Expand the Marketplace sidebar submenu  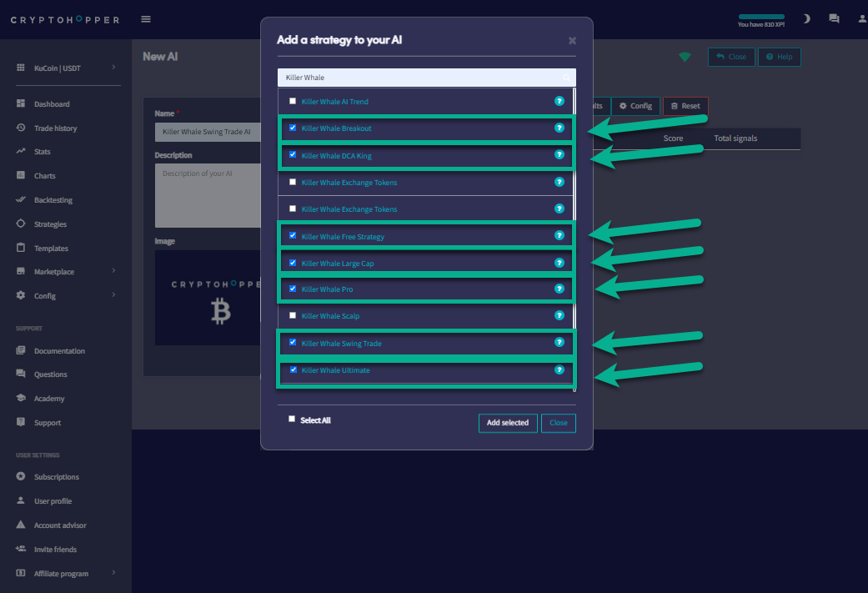(67, 272)
